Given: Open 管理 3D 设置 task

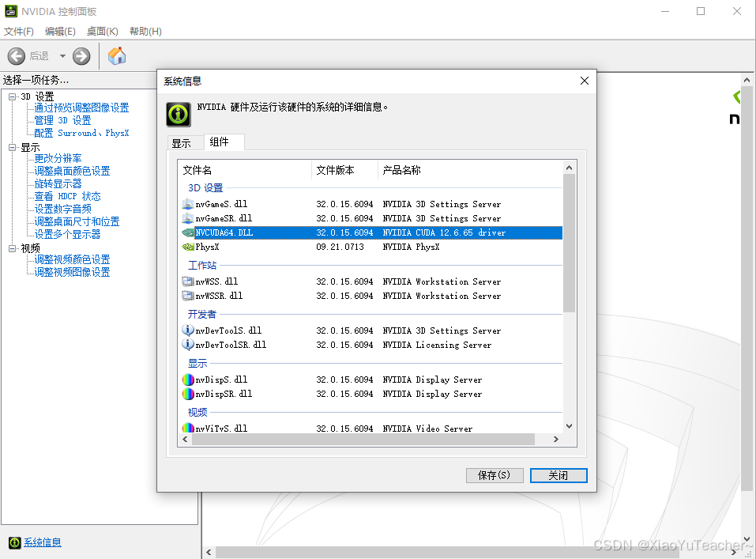Looking at the screenshot, I should click(62, 120).
